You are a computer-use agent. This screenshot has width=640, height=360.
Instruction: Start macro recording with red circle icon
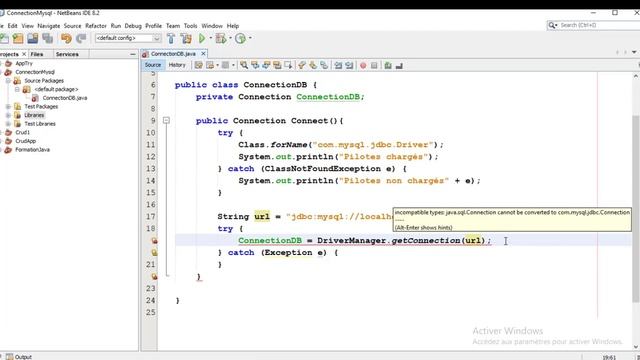tap(363, 65)
